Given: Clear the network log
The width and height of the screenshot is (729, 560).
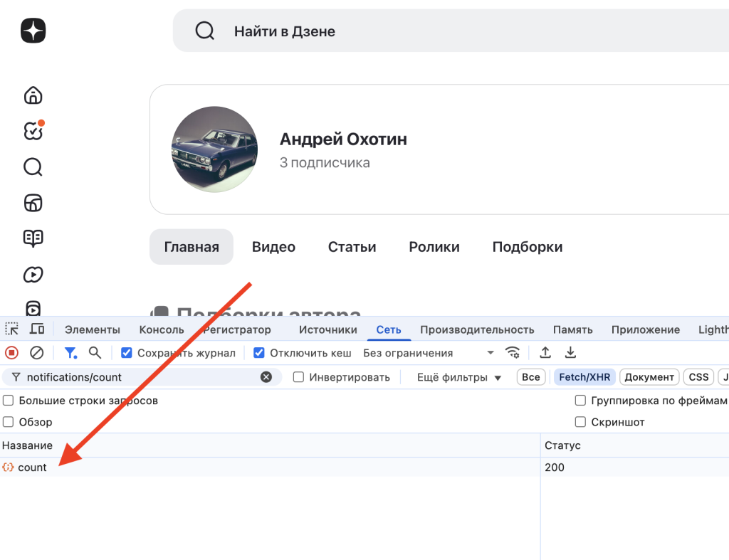Looking at the screenshot, I should [36, 353].
